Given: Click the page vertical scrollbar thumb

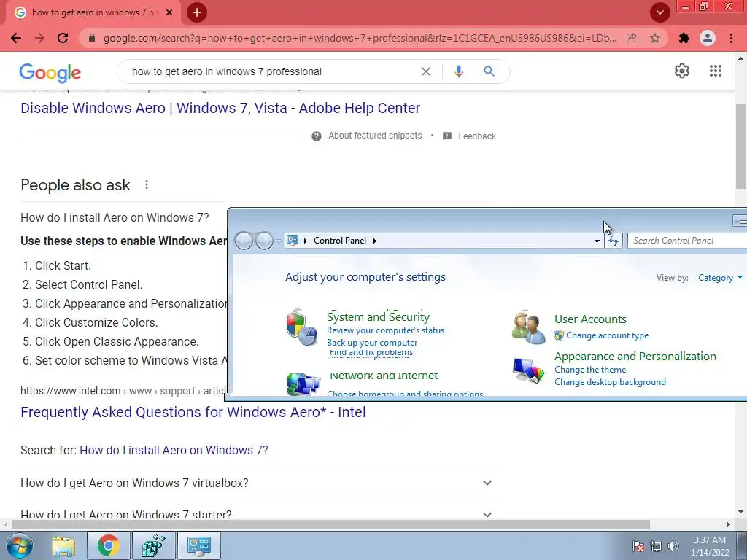Looking at the screenshot, I should point(740,145).
